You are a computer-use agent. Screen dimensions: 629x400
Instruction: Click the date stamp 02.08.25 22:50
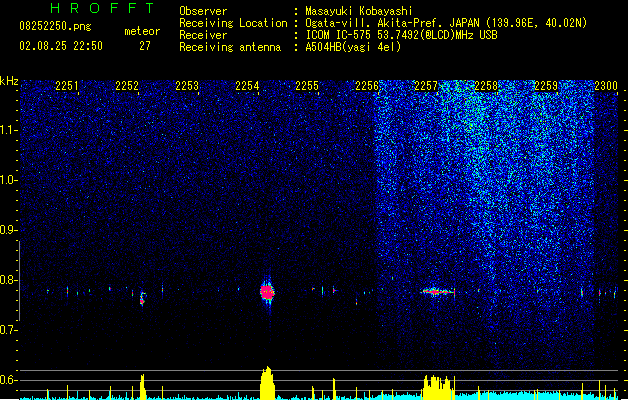(x=61, y=46)
